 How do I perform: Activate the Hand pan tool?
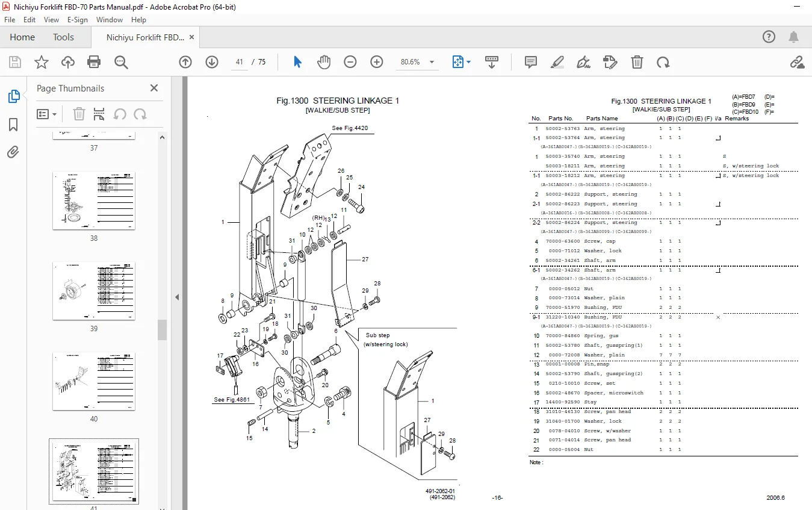324,62
